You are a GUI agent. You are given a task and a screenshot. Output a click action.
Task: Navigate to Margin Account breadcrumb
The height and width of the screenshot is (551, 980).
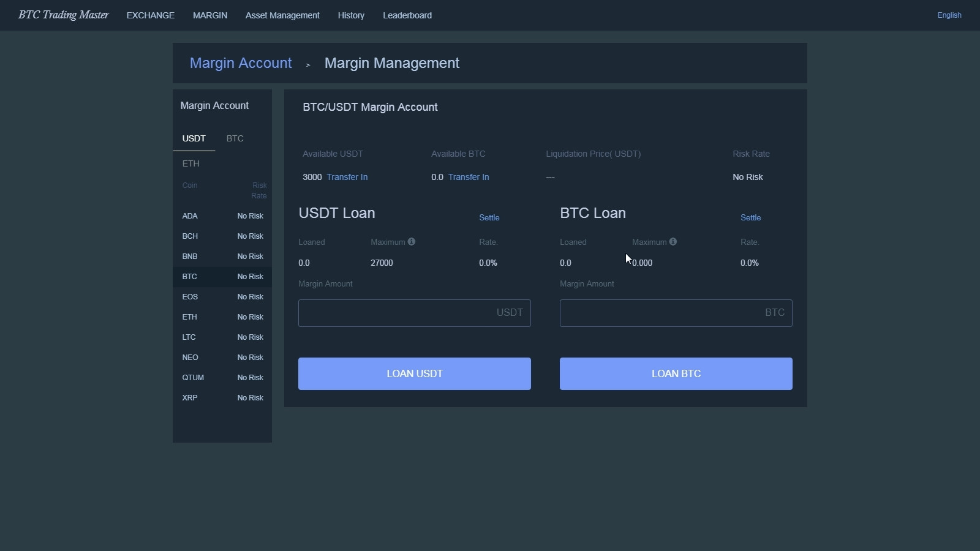click(241, 63)
